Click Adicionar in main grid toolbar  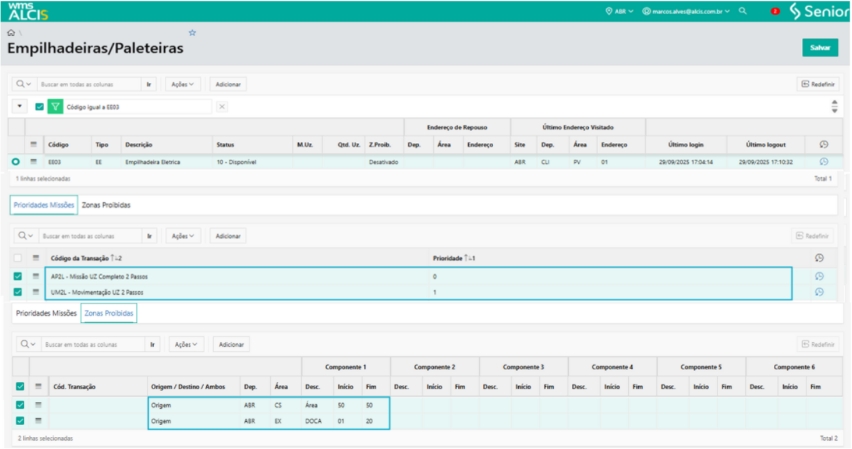[228, 84]
